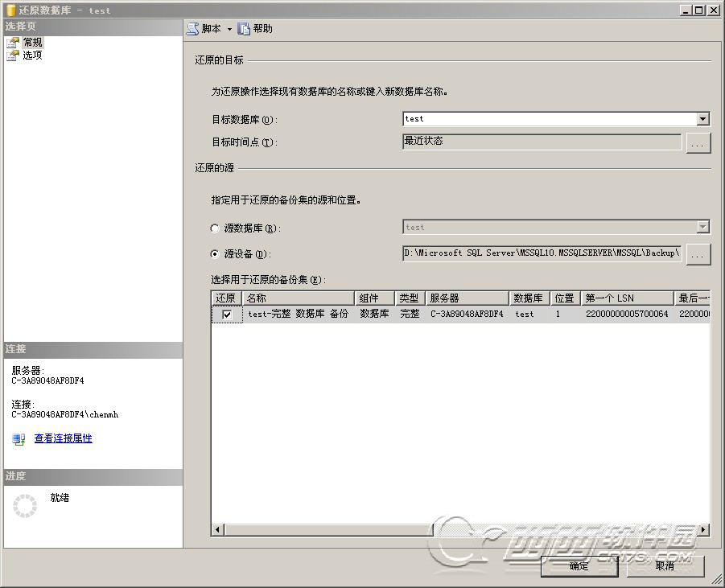This screenshot has width=725, height=588.
Task: Select the 源数据库 radio button
Action: coord(214,228)
